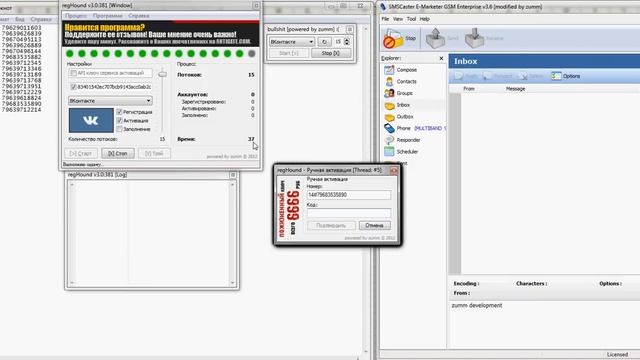640x360 pixels.
Task: Open the File menu in SMSCaster
Action: pyautogui.click(x=385, y=19)
